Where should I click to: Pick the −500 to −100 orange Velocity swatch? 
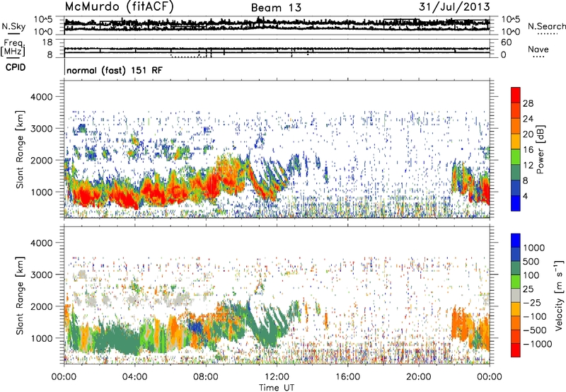516,323
